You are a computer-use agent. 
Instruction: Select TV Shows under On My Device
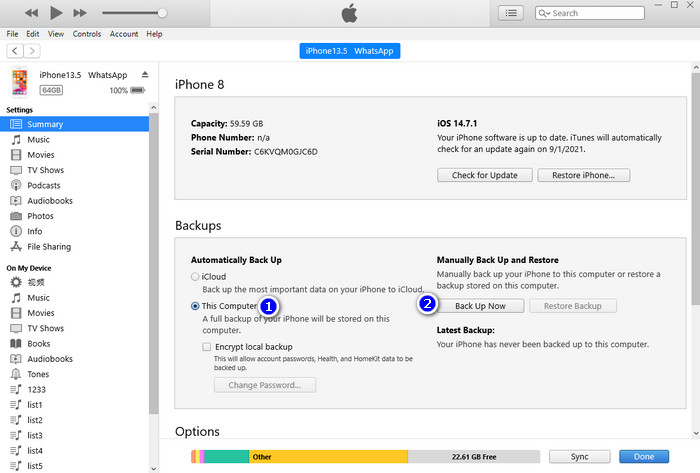coord(74,328)
